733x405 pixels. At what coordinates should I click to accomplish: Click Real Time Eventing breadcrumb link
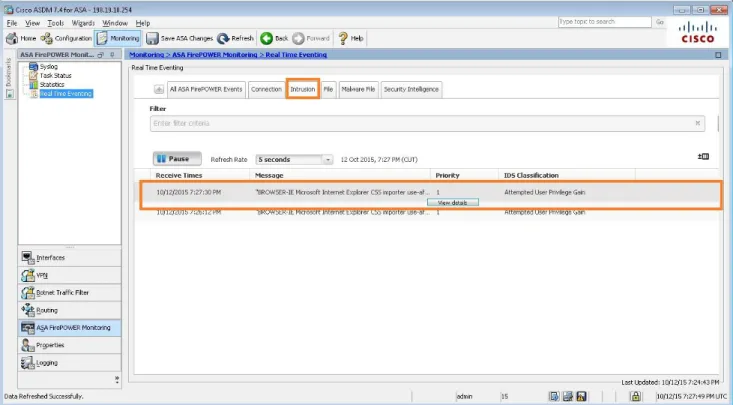(296, 55)
